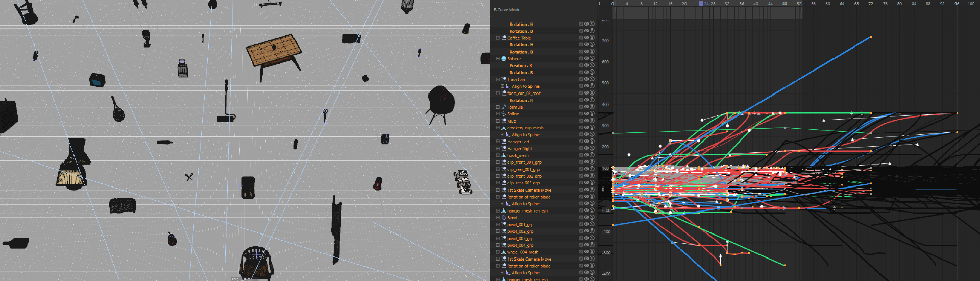Solo the clip_front_001_grp track
This screenshot has height=281, width=980.
[592, 162]
